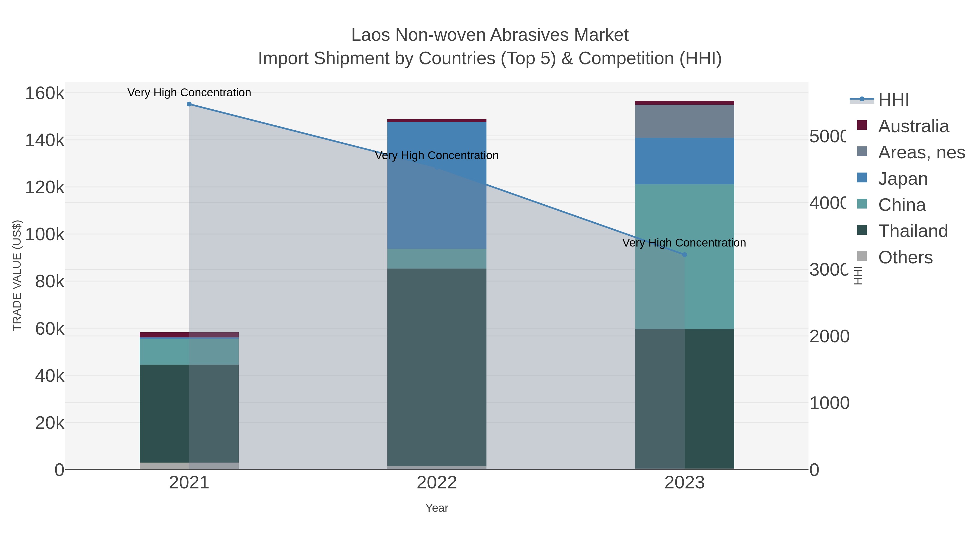This screenshot has width=980, height=551.
Task: Click the Import Shipment by Countries subtitle
Action: (x=490, y=59)
